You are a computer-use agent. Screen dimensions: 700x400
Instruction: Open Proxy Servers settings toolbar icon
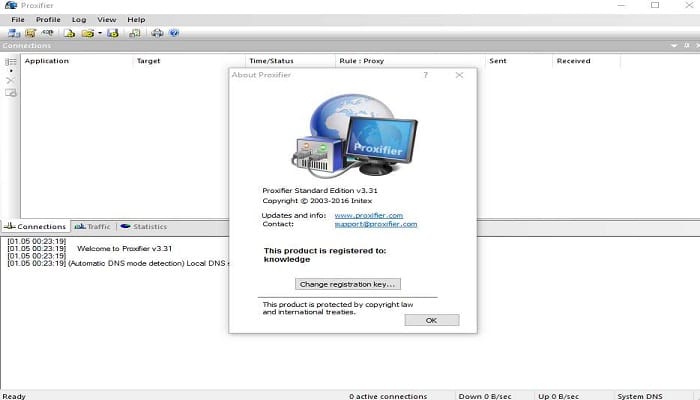[x=14, y=33]
